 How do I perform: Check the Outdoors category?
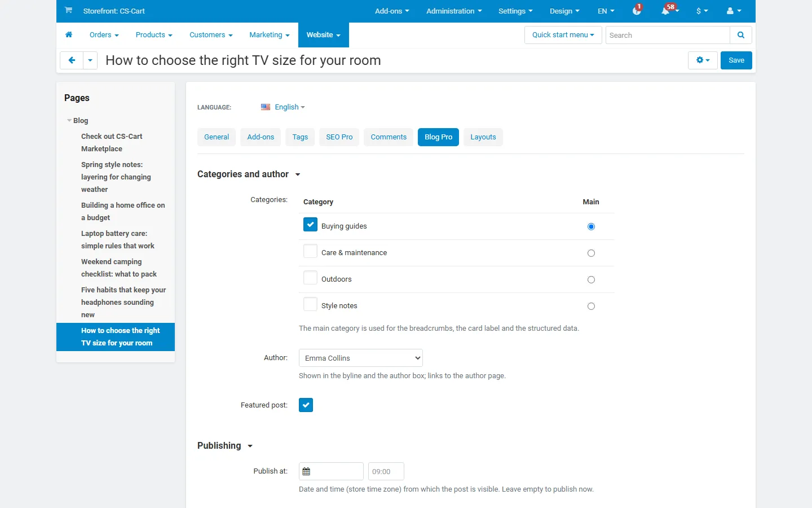(310, 278)
